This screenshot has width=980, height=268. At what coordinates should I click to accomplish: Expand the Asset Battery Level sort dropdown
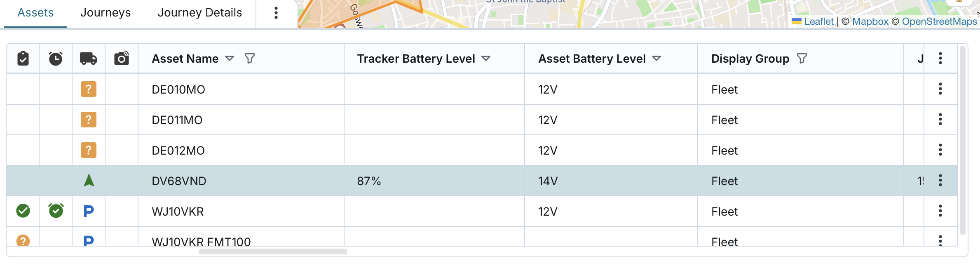656,59
